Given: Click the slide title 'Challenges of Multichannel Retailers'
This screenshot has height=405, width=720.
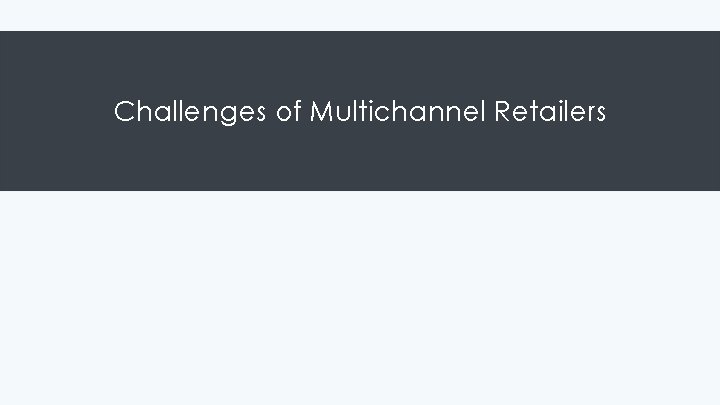Looking at the screenshot, I should click(360, 111).
